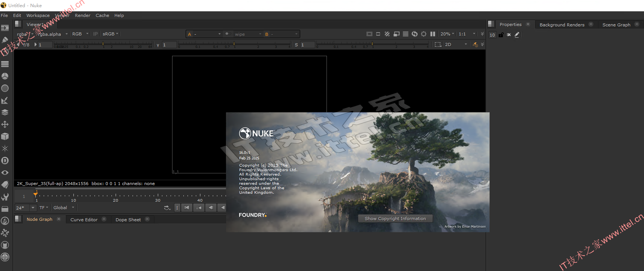Open the 20% zoom level dropdown
The width and height of the screenshot is (644, 271).
point(447,34)
